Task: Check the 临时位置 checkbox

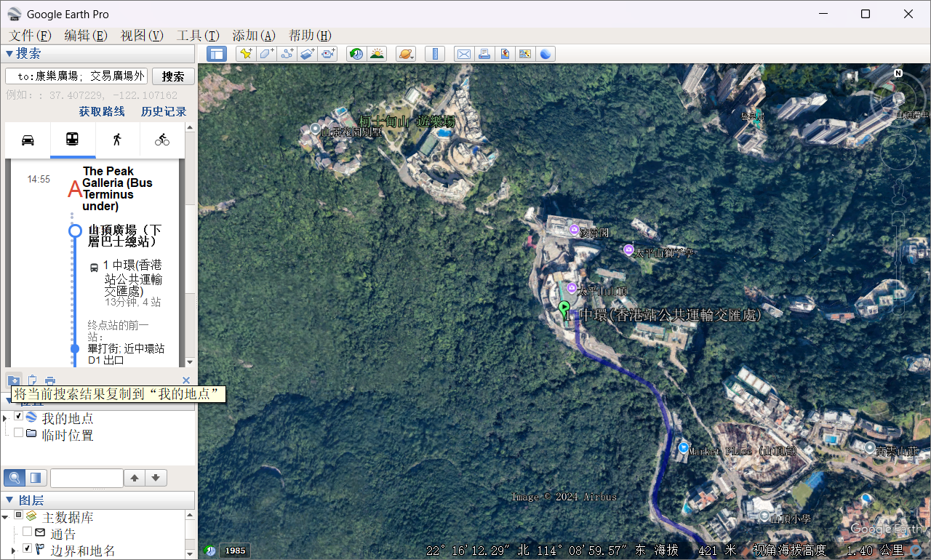Action: click(x=19, y=433)
